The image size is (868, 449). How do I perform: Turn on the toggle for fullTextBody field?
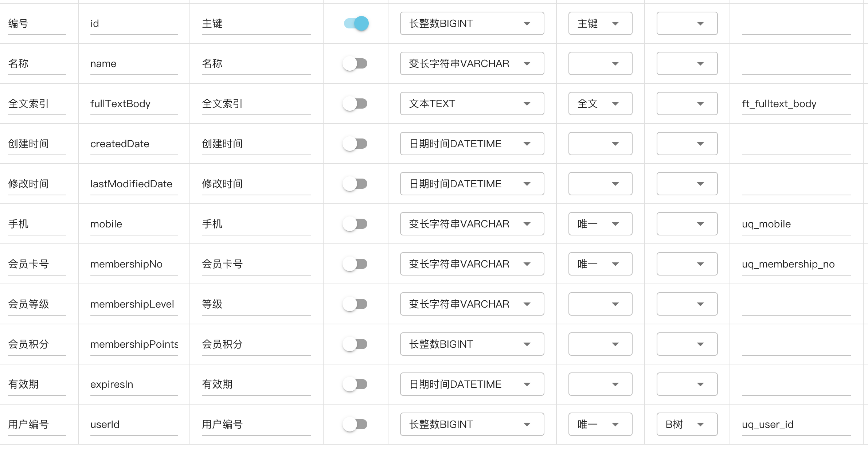355,104
